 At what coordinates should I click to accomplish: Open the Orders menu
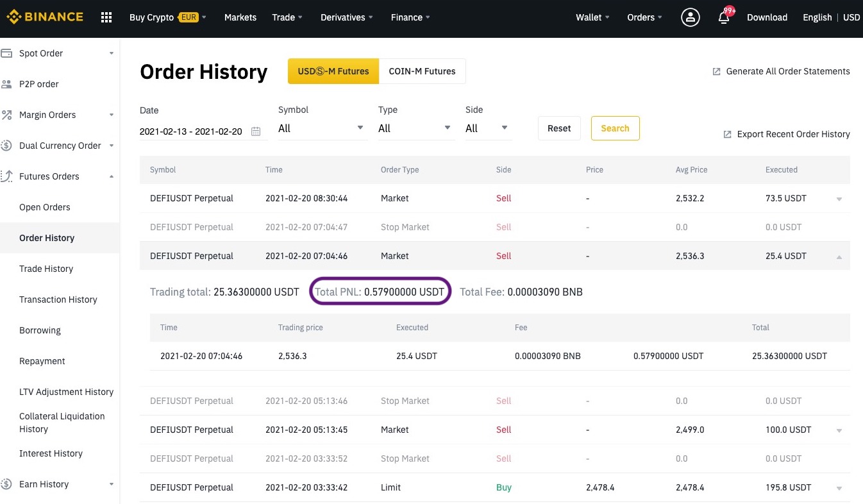pos(645,17)
